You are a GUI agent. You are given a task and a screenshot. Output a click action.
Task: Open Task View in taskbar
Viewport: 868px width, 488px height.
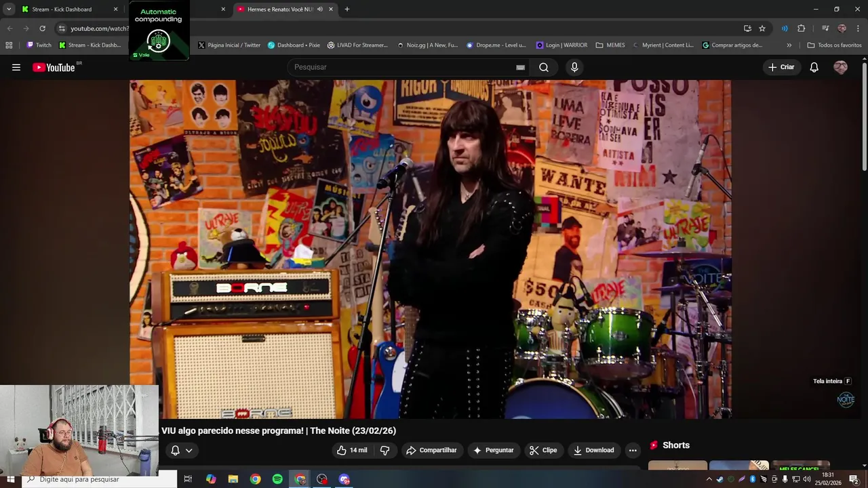tap(188, 479)
